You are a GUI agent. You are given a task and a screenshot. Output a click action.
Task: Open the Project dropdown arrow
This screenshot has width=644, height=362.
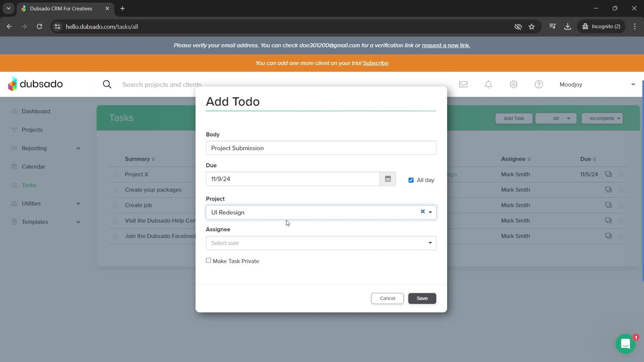pyautogui.click(x=430, y=213)
